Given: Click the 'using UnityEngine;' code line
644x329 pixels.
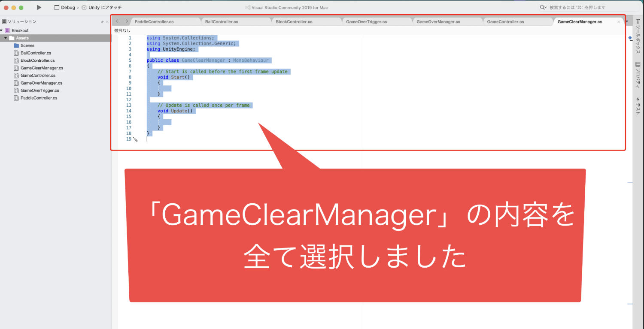Looking at the screenshot, I should pos(171,49).
